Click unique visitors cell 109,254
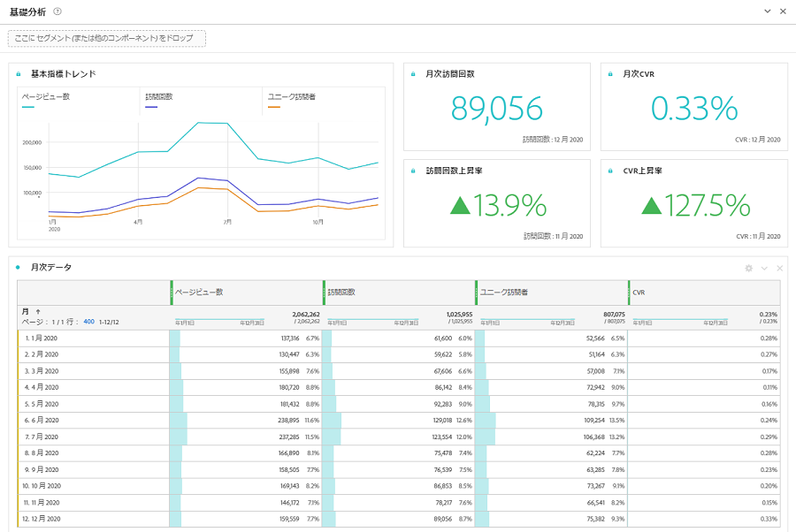Screen dimensions: 796x532 click(594, 421)
